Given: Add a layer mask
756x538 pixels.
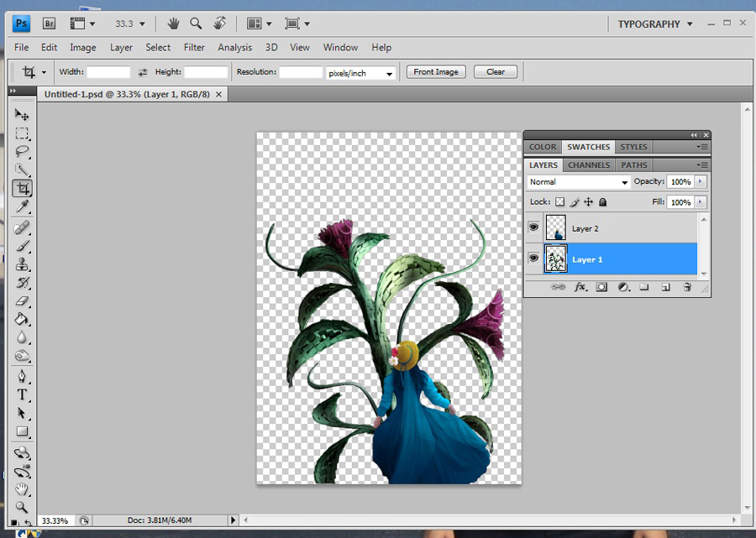Looking at the screenshot, I should coord(601,287).
